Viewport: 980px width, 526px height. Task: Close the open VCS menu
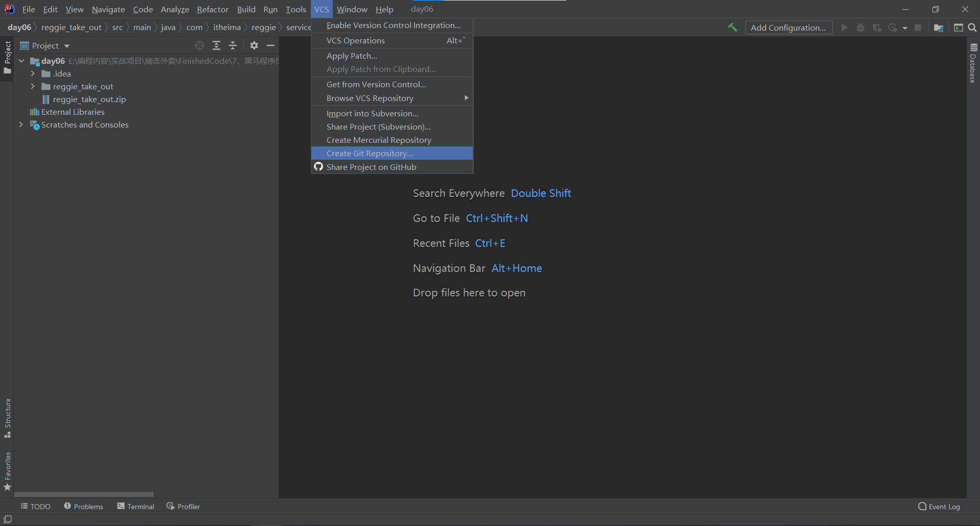[322, 9]
